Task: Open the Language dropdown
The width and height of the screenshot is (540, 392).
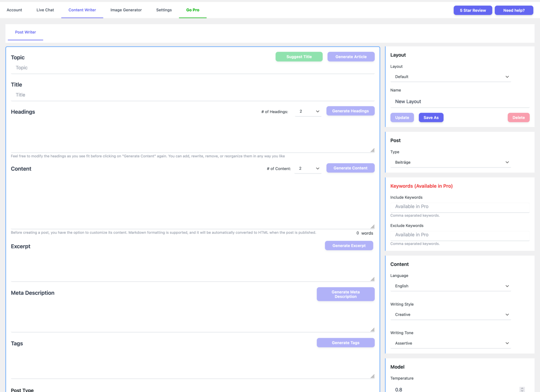Action: (x=450, y=286)
